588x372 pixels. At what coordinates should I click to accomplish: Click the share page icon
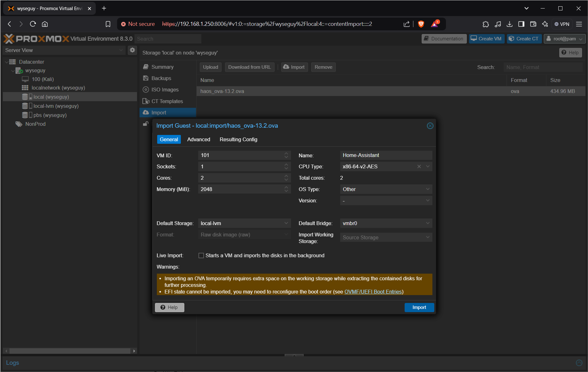click(407, 24)
